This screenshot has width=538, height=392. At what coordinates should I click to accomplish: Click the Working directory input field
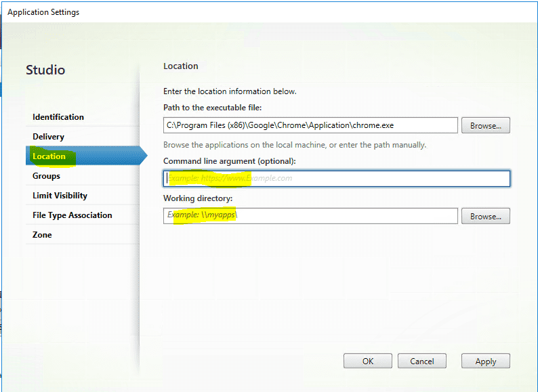point(310,216)
